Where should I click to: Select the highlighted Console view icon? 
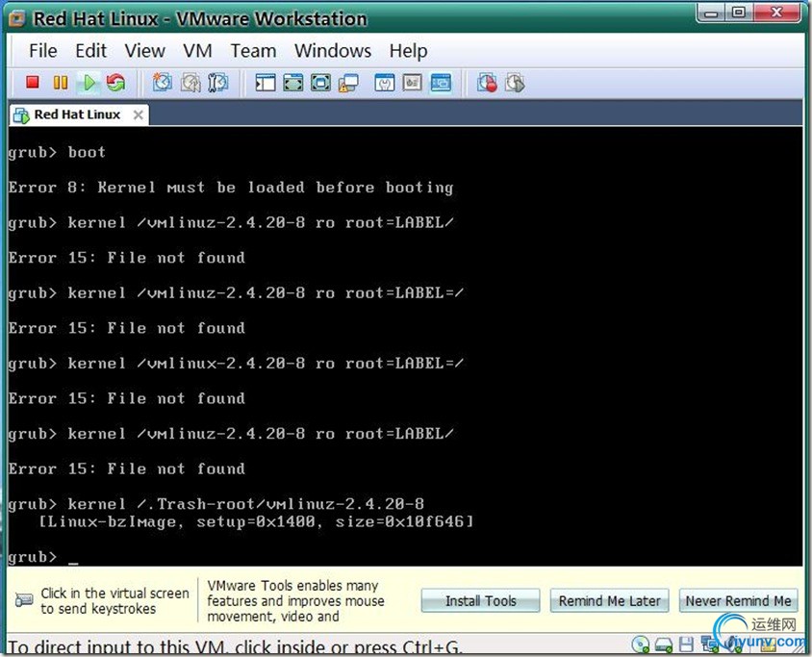(x=441, y=83)
